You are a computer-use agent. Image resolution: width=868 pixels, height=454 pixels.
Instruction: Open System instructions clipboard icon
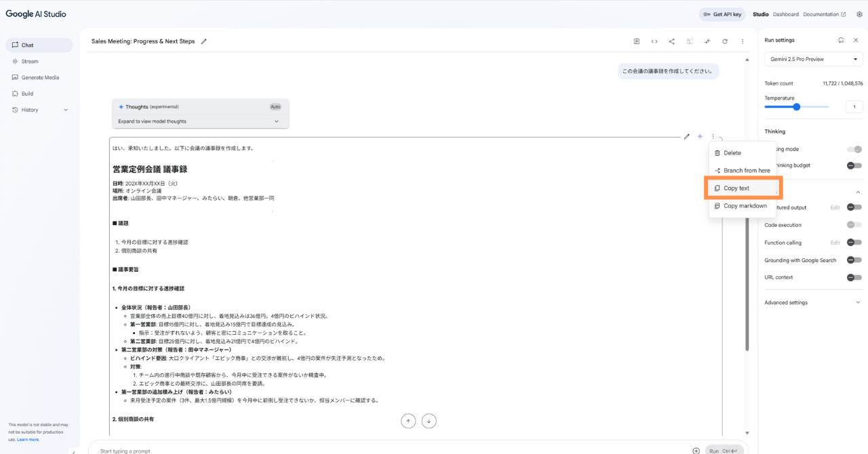(637, 41)
